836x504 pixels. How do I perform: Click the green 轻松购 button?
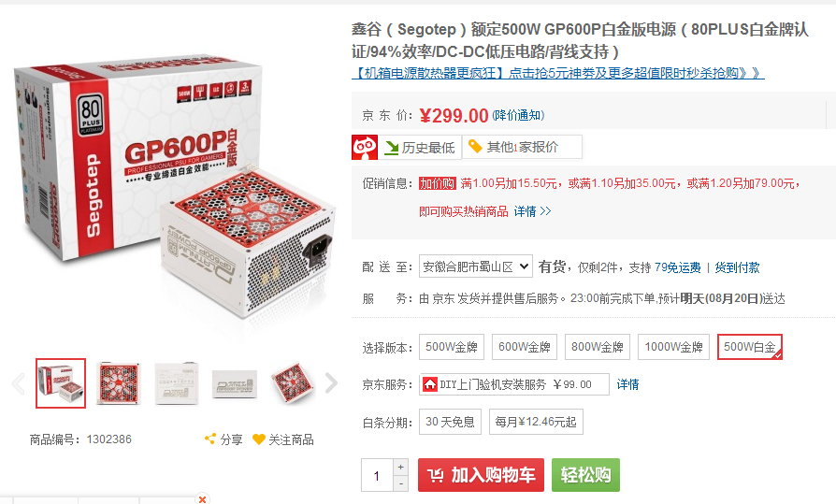click(x=585, y=475)
